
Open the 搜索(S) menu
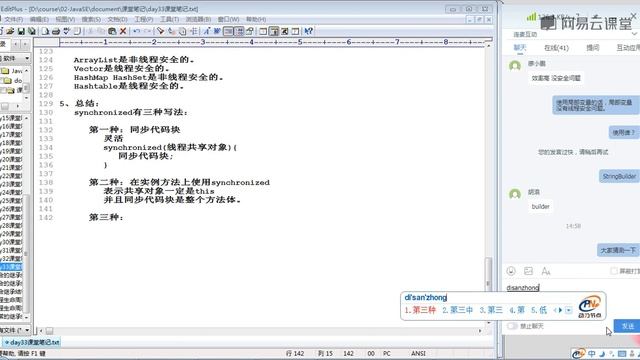click(x=91, y=19)
